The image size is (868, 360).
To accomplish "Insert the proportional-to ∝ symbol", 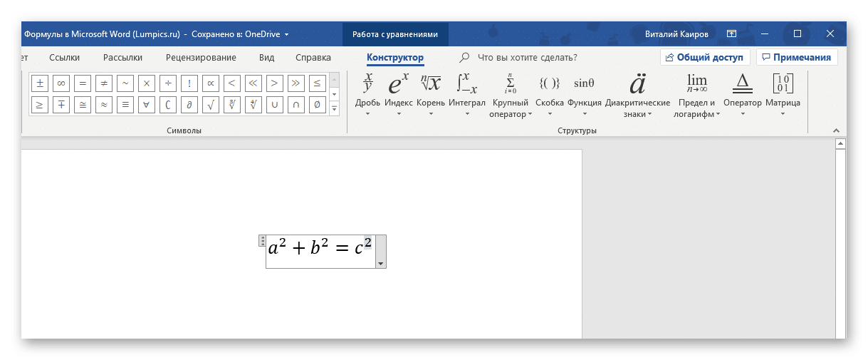I will pyautogui.click(x=211, y=83).
